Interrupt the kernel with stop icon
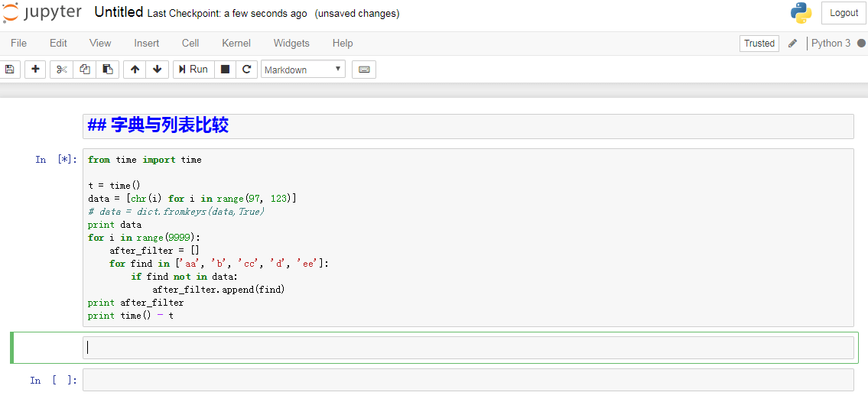This screenshot has width=868, height=402. tap(226, 70)
